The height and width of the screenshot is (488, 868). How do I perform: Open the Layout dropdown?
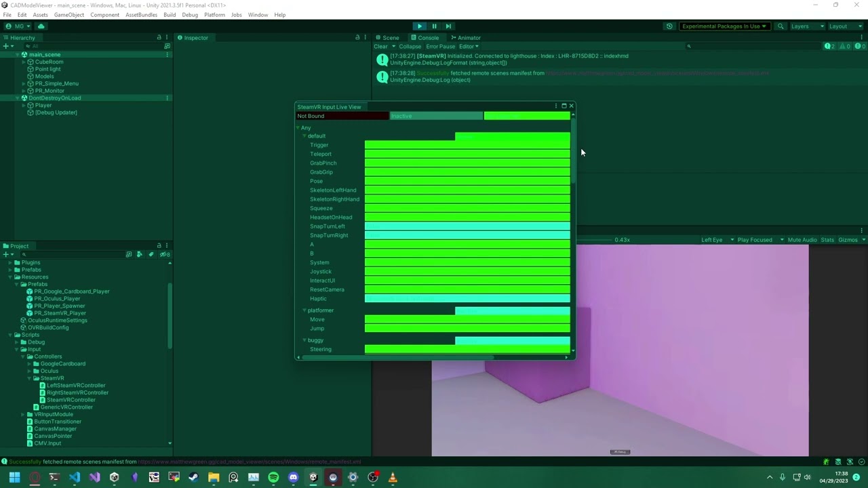(x=845, y=26)
